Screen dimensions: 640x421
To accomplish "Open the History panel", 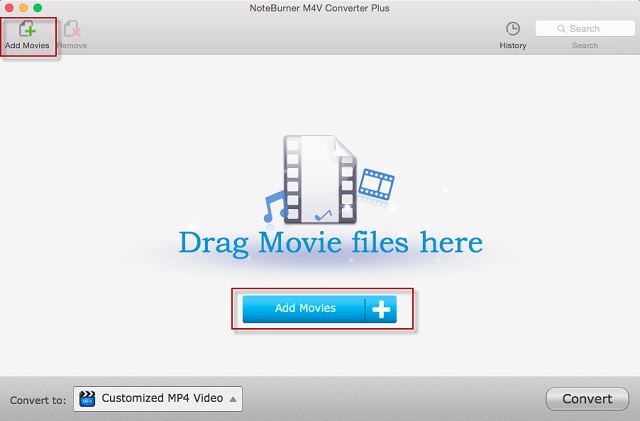I will (513, 36).
